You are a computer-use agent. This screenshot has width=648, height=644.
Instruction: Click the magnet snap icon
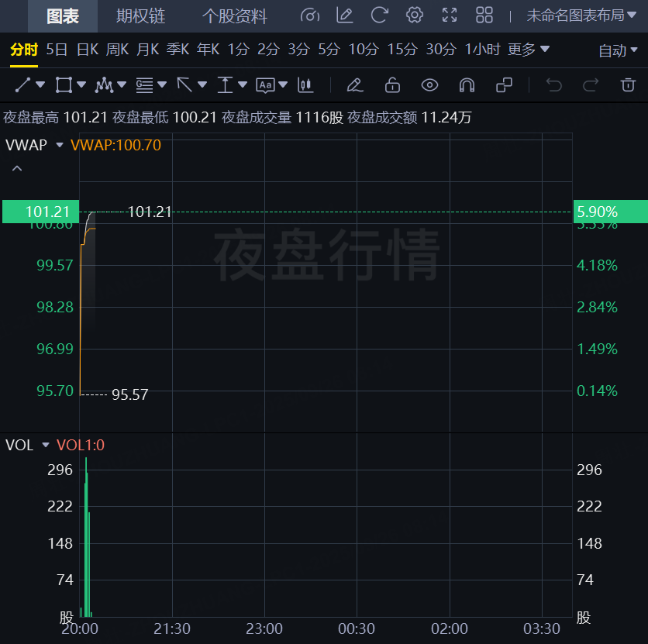tap(467, 84)
